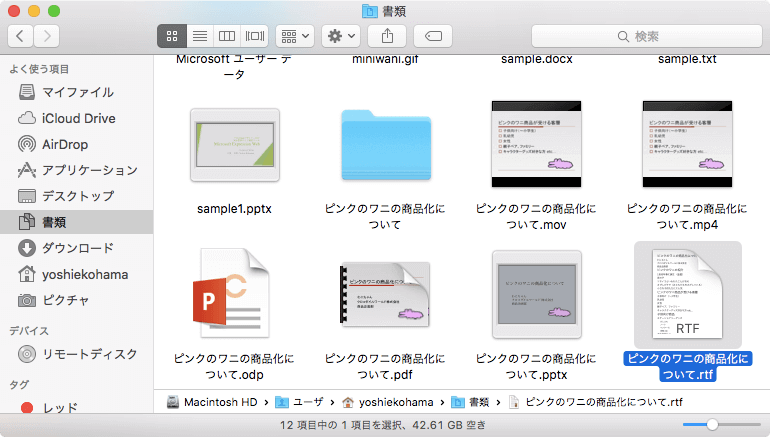The width and height of the screenshot is (770, 437).
Task: Select the RTF document icon
Action: [688, 294]
